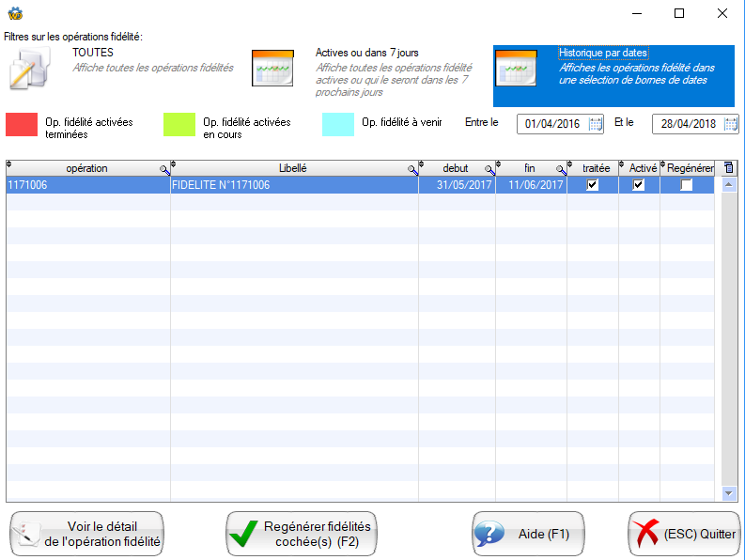Image resolution: width=745 pixels, height=560 pixels.
Task: Open the table options icon at the header's right
Action: pyautogui.click(x=729, y=168)
